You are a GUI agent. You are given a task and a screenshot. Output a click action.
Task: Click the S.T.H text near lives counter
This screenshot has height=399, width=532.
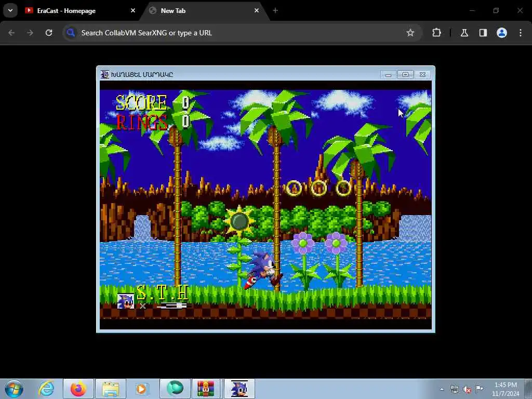(163, 292)
